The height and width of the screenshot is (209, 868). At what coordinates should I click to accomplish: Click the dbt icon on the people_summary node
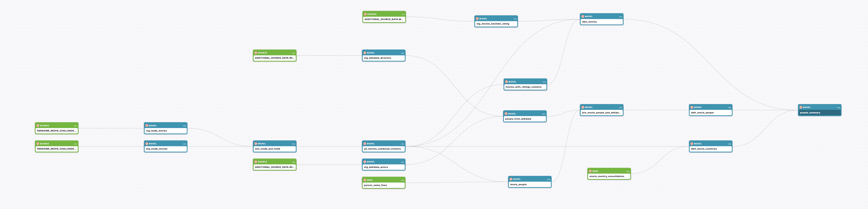pos(801,107)
